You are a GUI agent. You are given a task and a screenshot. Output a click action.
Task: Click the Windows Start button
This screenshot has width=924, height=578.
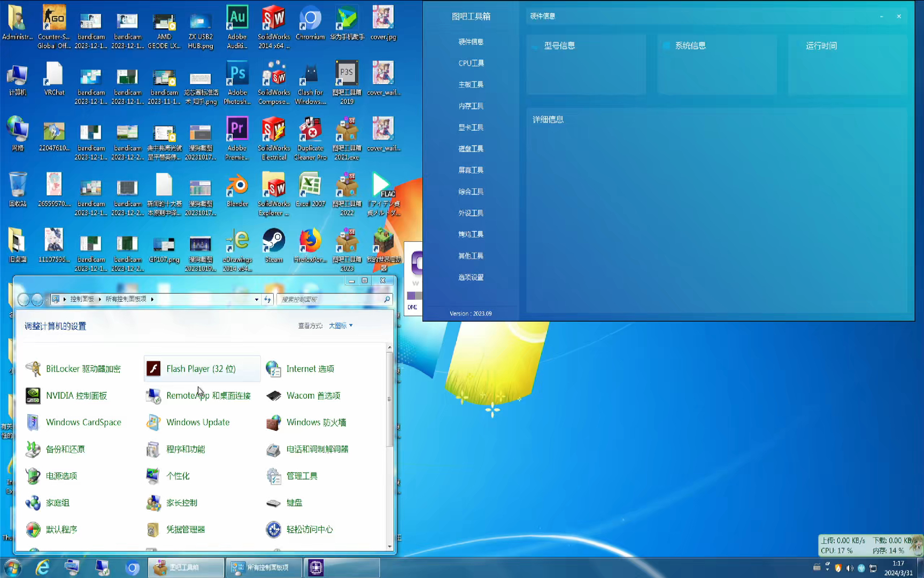point(13,567)
